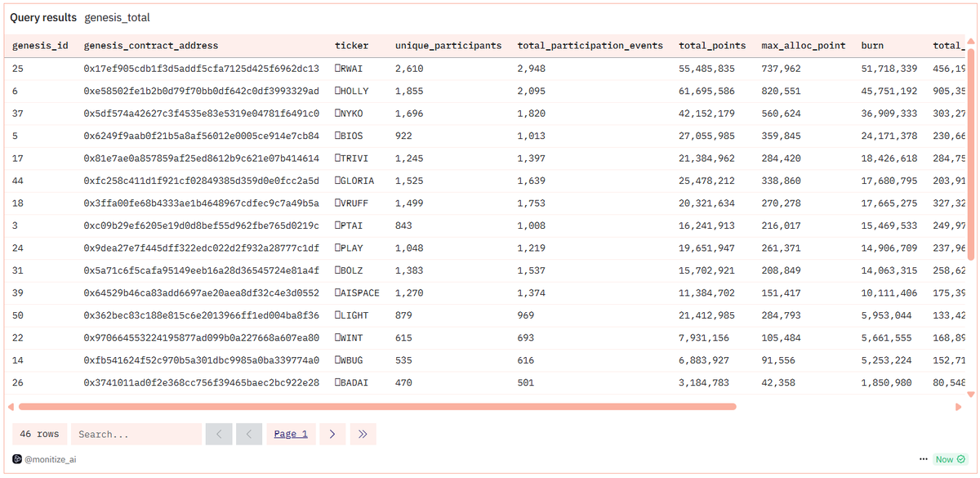Click total_points value 61,695,586
The width and height of the screenshot is (980, 478).
point(707,92)
